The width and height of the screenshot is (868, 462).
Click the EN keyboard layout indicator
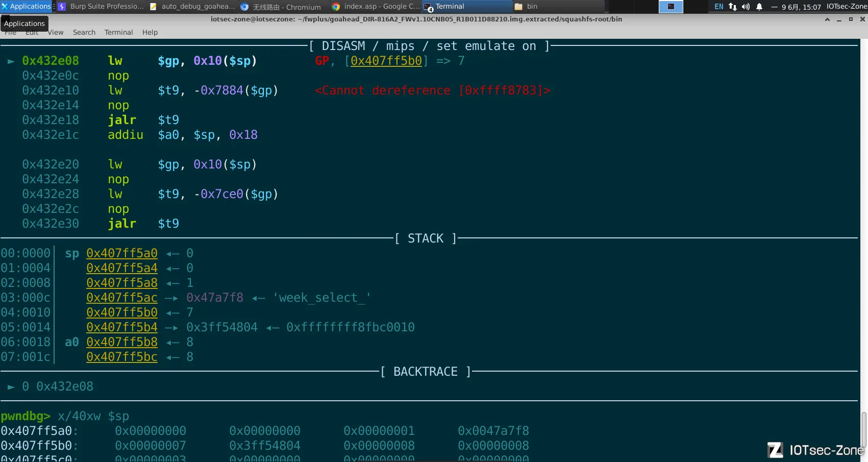pyautogui.click(x=718, y=7)
